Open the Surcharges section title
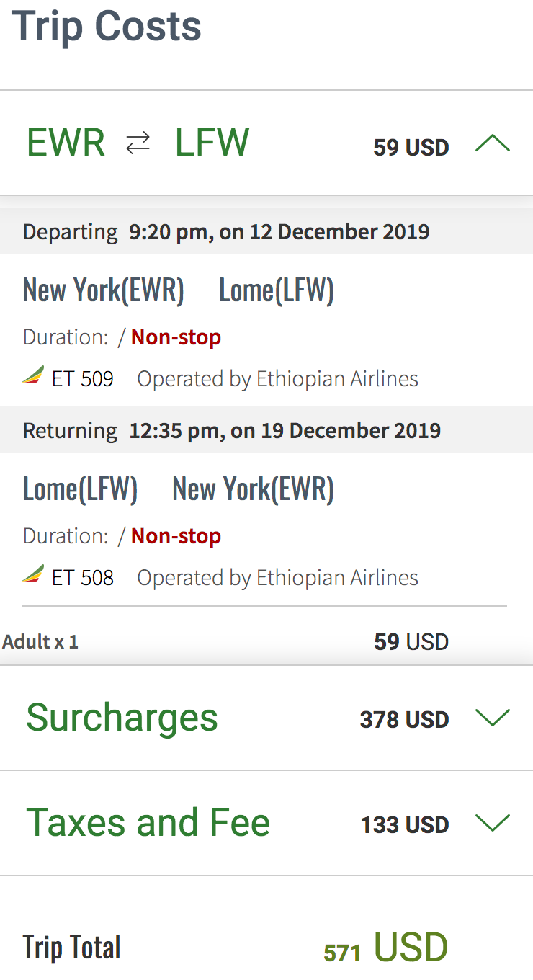The image size is (533, 980). tap(122, 718)
